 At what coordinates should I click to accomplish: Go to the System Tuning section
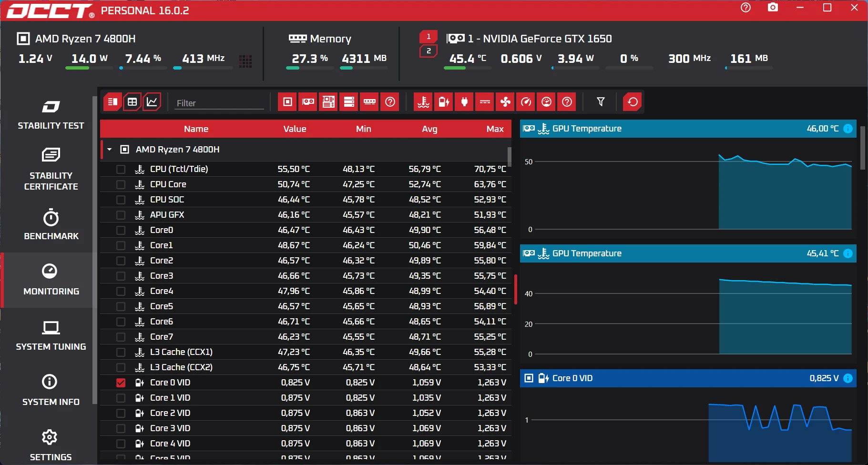[x=51, y=336]
